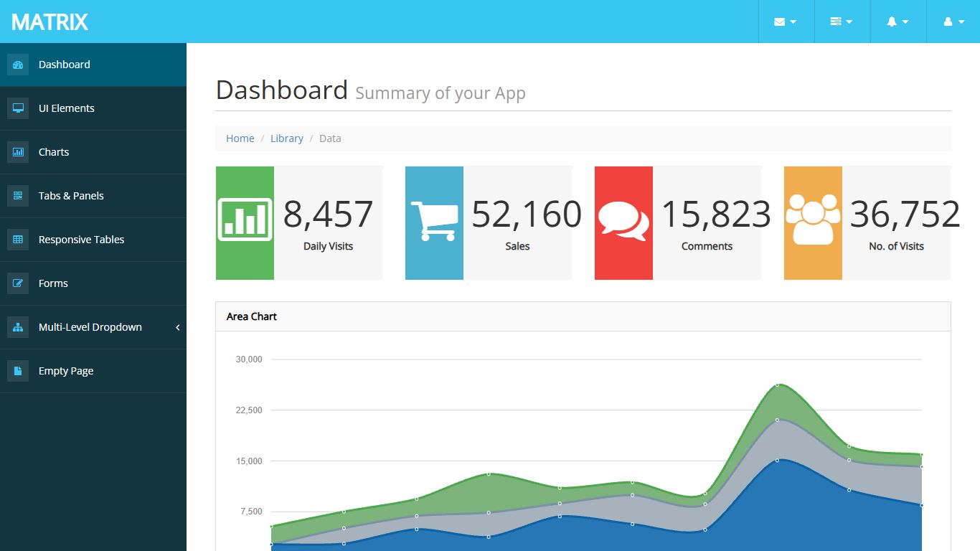Screen dimensions: 980x551
Task: Click the Empty Page file icon
Action: (18, 371)
